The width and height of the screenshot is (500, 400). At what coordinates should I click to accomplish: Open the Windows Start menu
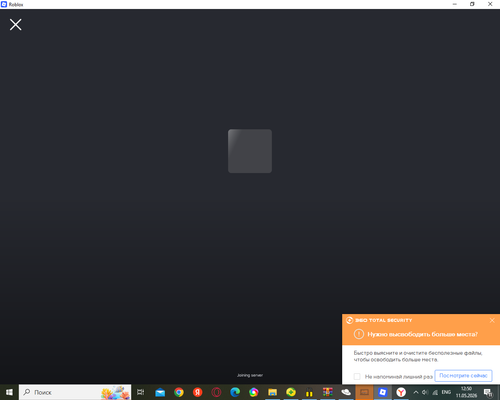pyautogui.click(x=9, y=392)
